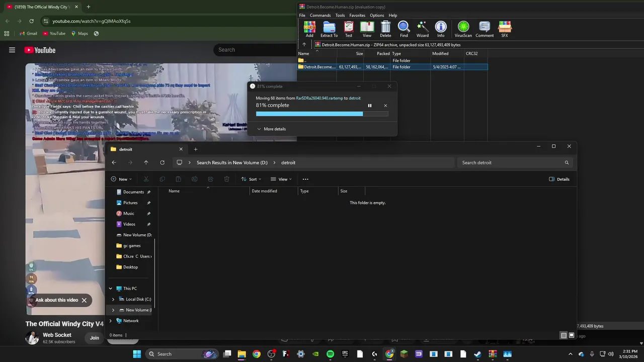Viewport: 644px width, 362px height.
Task: Go up one level in WinRAR
Action: click(x=304, y=45)
